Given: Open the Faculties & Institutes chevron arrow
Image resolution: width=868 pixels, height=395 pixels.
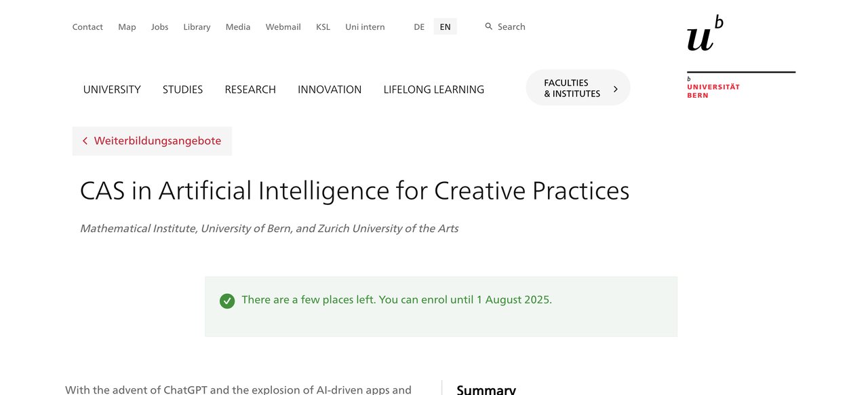Looking at the screenshot, I should coord(615,88).
